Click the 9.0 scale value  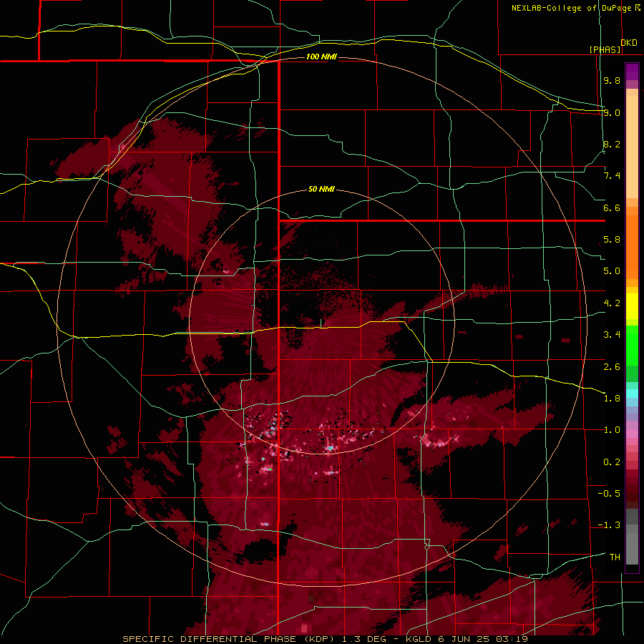(612, 112)
